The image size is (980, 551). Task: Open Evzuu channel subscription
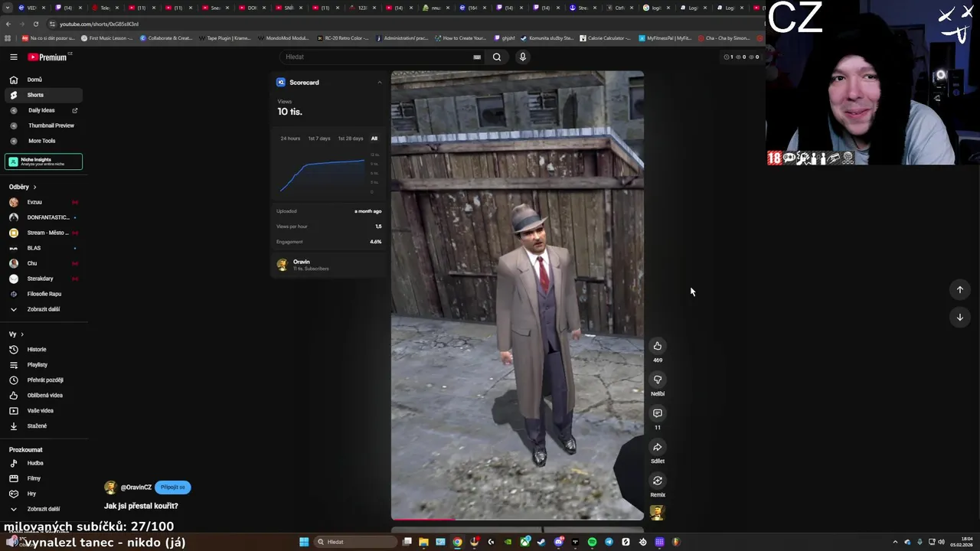tap(44, 202)
